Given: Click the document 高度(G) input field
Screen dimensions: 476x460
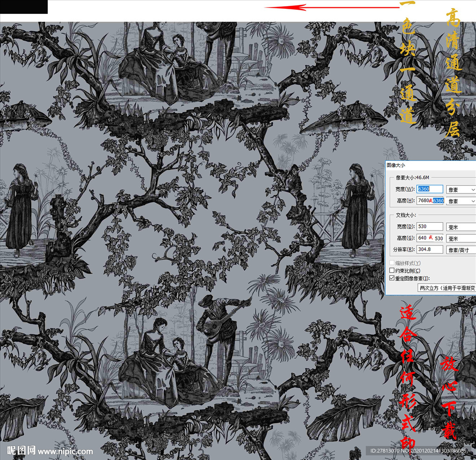Looking at the screenshot, I should [430, 238].
